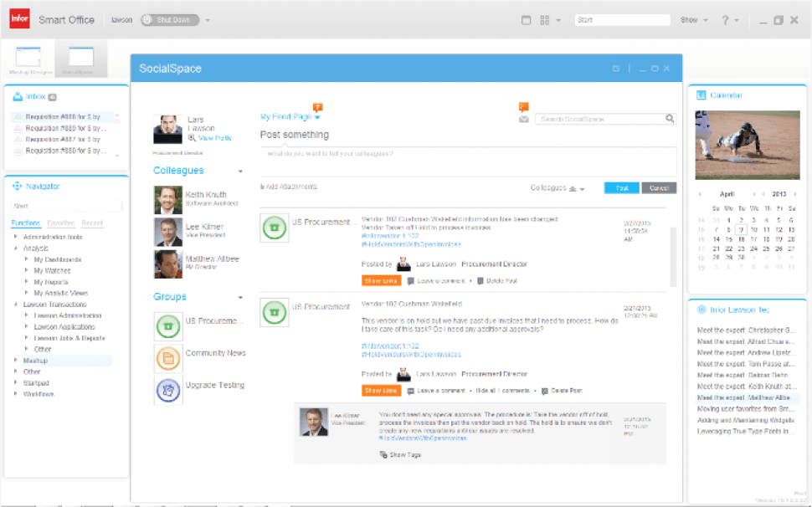Image resolution: width=812 pixels, height=507 pixels.
Task: Open Lee Kilmer colleague photo
Action: [x=168, y=232]
